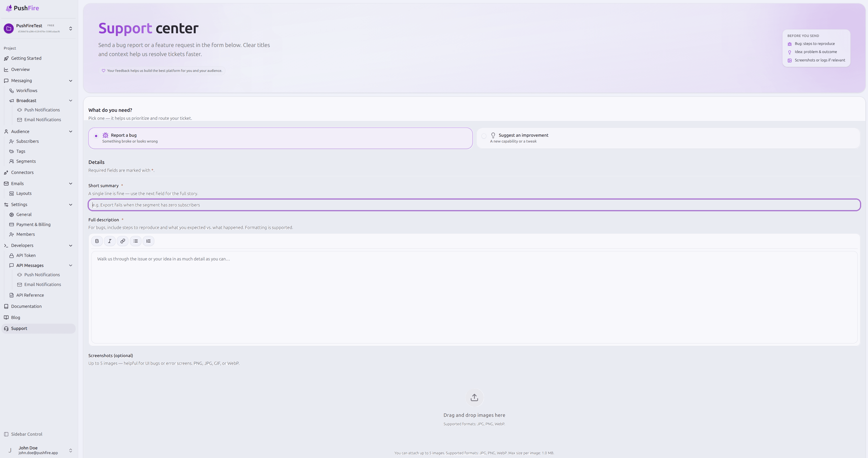Viewport: 868px width, 458px height.
Task: Select the Report a bug radio option
Action: click(x=96, y=136)
